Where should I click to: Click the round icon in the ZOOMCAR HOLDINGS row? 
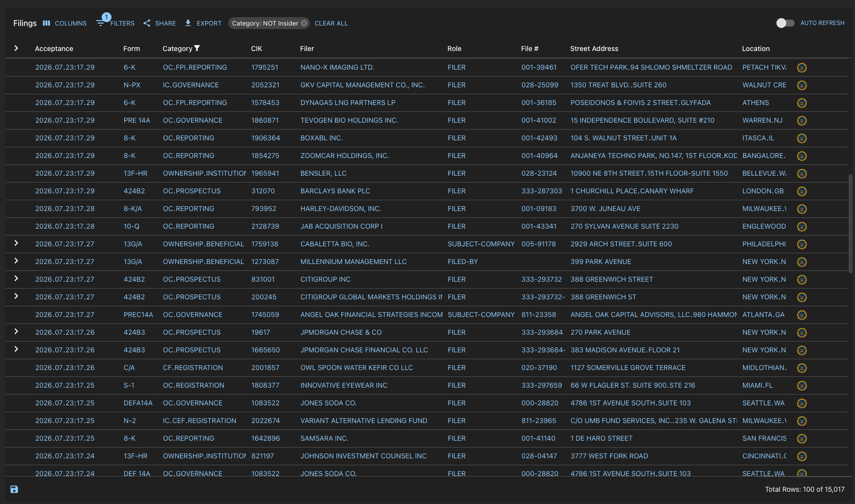tap(802, 156)
